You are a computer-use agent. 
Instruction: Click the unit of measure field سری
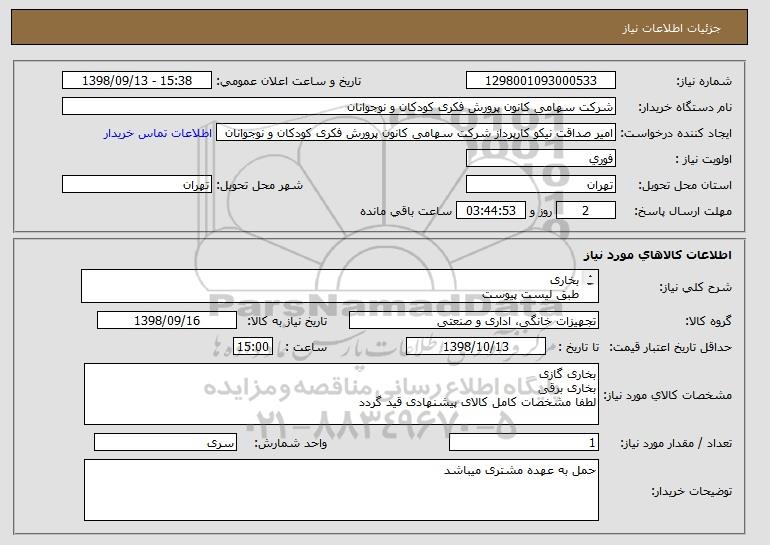pyautogui.click(x=165, y=442)
